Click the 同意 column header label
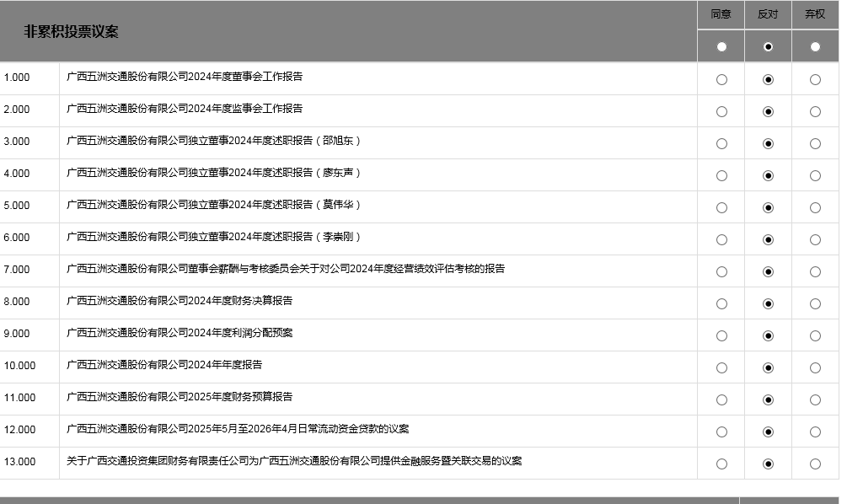This screenshot has height=504, width=847. (721, 14)
